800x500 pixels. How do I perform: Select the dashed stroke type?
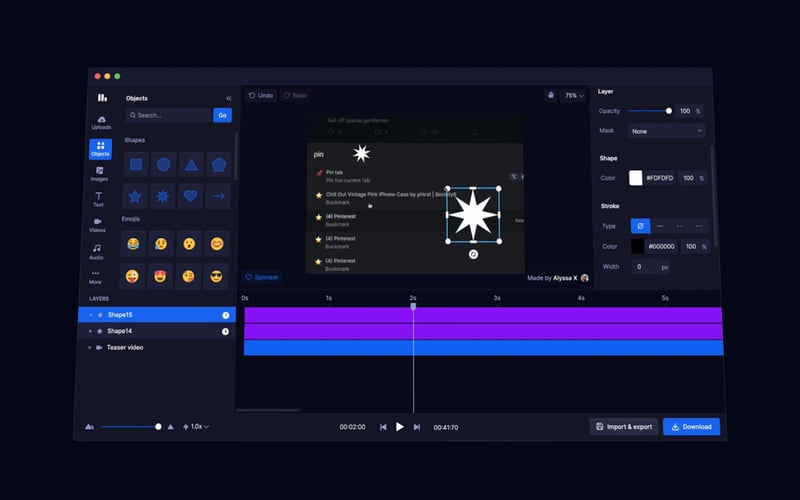pyautogui.click(x=680, y=226)
